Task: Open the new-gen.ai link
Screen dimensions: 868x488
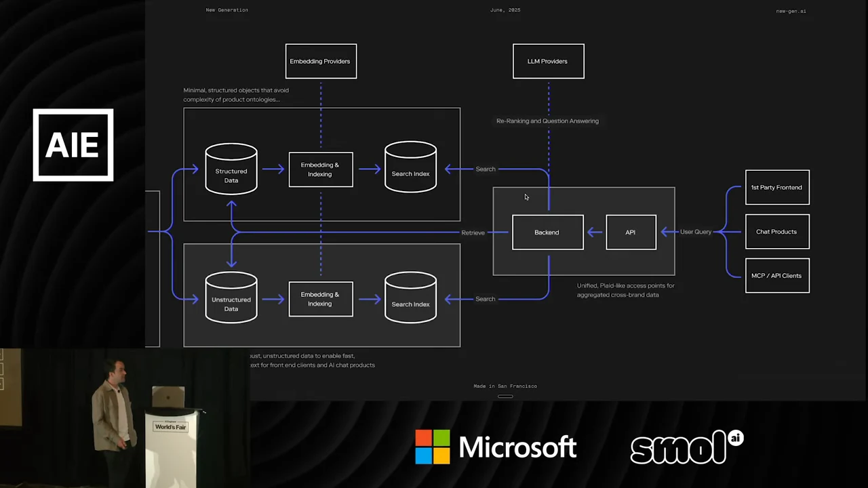Action: [x=791, y=11]
